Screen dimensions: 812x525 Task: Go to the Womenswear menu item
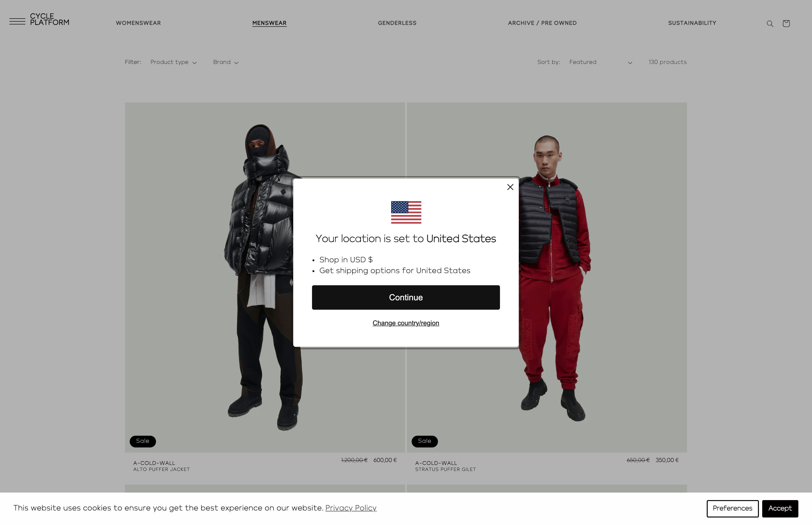pos(138,23)
